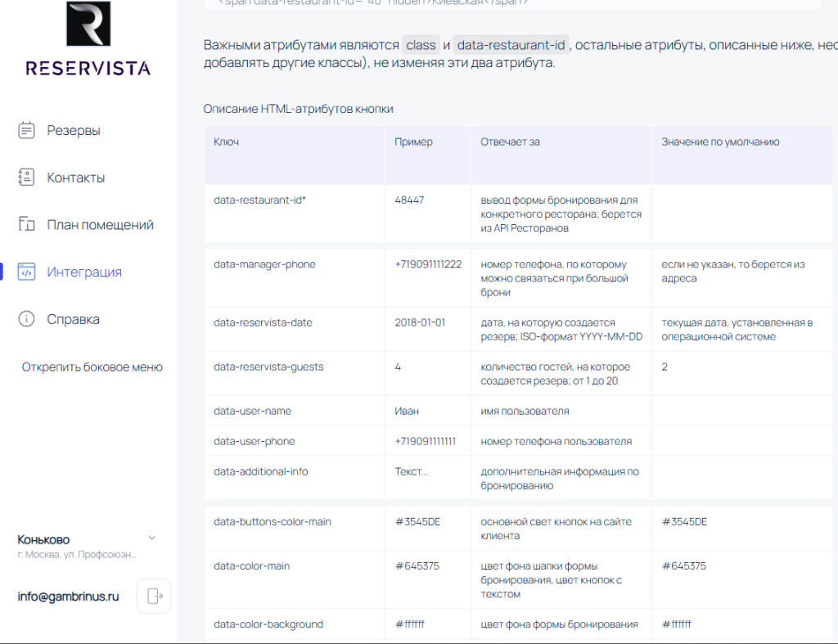Screen dimensions: 838x644
Task: Unpin sidebar via Открепить боковое меню
Action: click(92, 367)
